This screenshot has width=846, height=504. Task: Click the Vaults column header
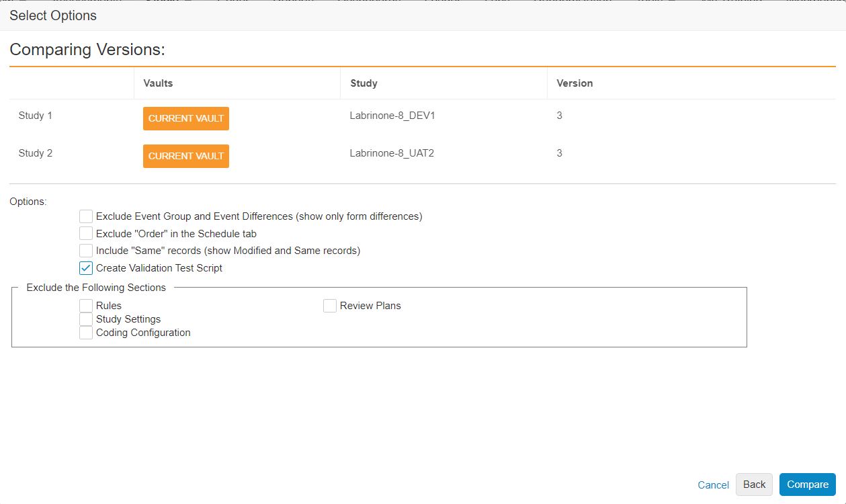click(158, 83)
